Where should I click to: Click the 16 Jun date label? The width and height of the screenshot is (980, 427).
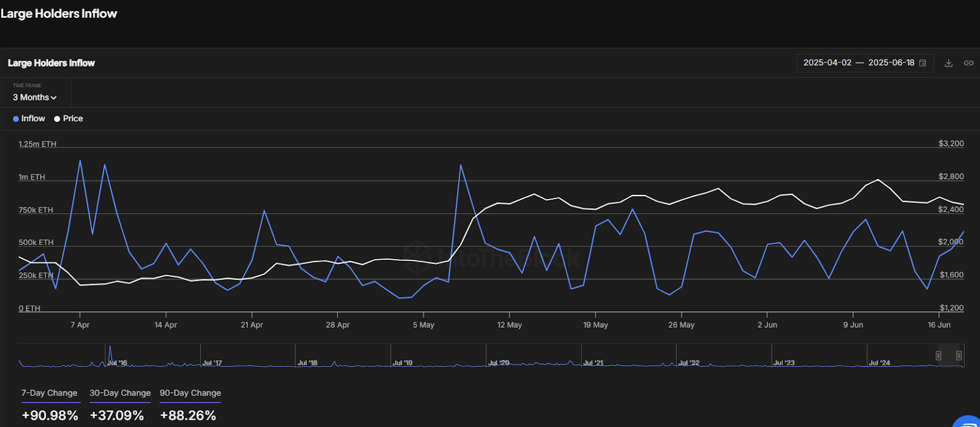(x=939, y=325)
